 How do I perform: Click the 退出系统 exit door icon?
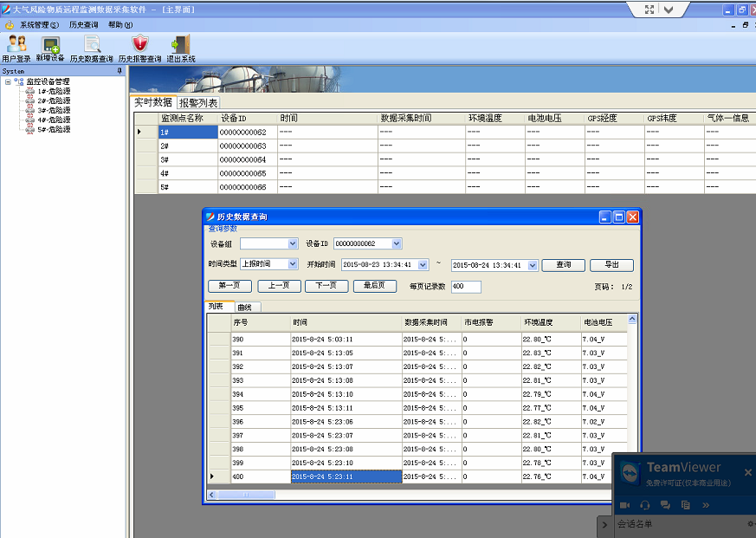(180, 45)
